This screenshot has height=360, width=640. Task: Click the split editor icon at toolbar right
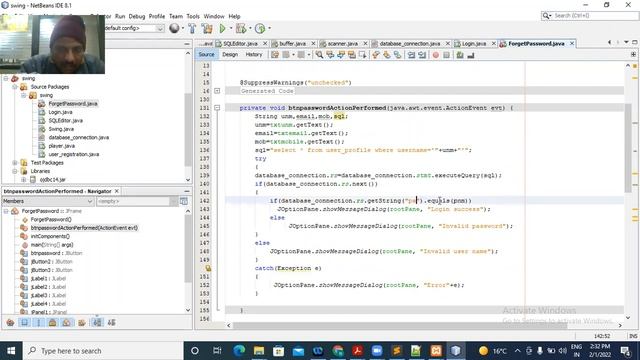(x=633, y=54)
